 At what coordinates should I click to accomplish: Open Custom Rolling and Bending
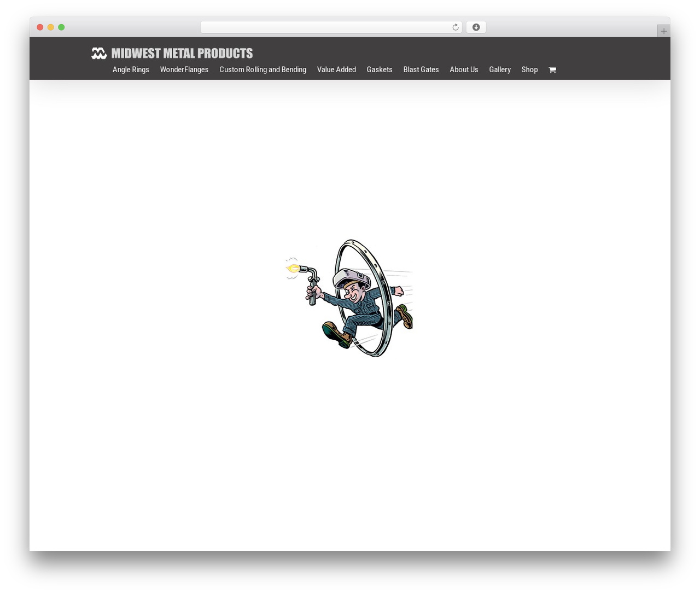(263, 69)
